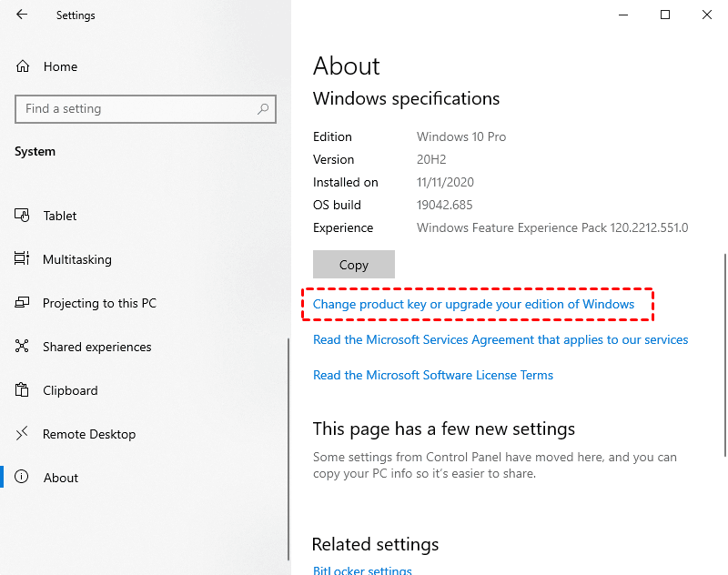Select About in sidebar

point(61,478)
